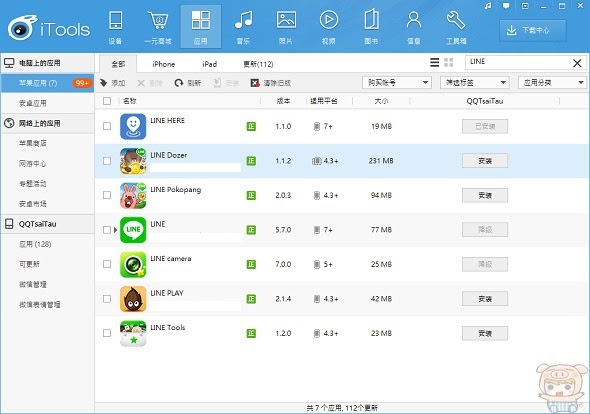Open the 设备 (Device) section
Screen dimensions: 590x414
click(x=115, y=27)
